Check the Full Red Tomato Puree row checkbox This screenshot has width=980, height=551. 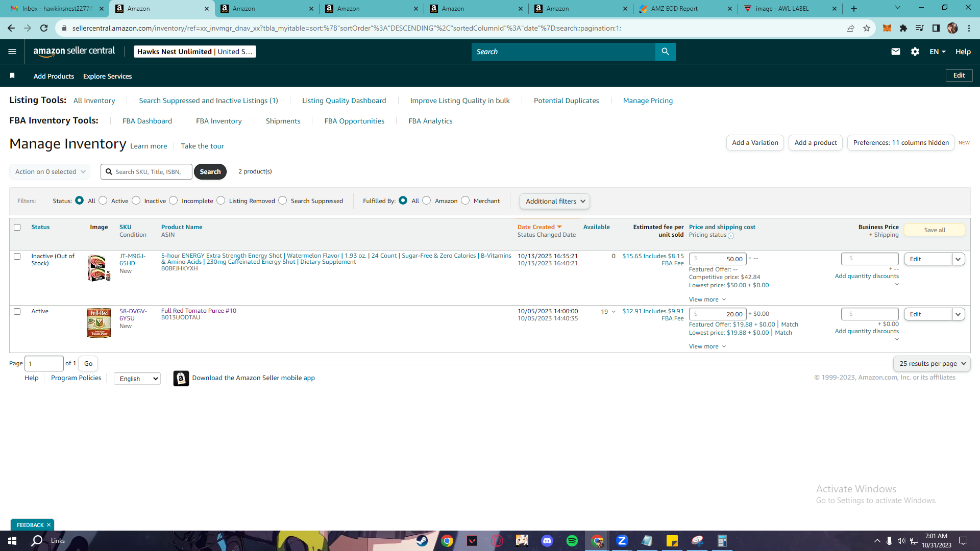point(17,312)
